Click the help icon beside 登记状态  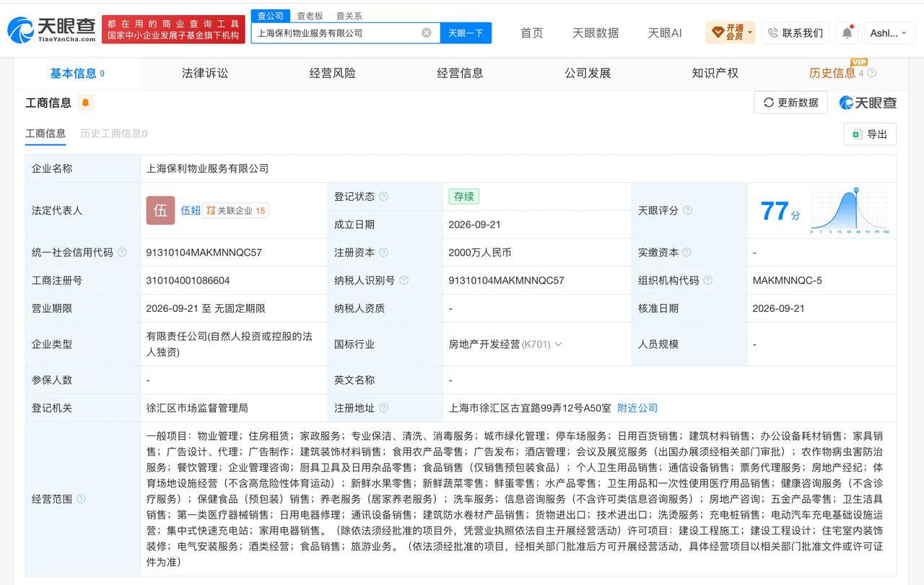coord(383,196)
